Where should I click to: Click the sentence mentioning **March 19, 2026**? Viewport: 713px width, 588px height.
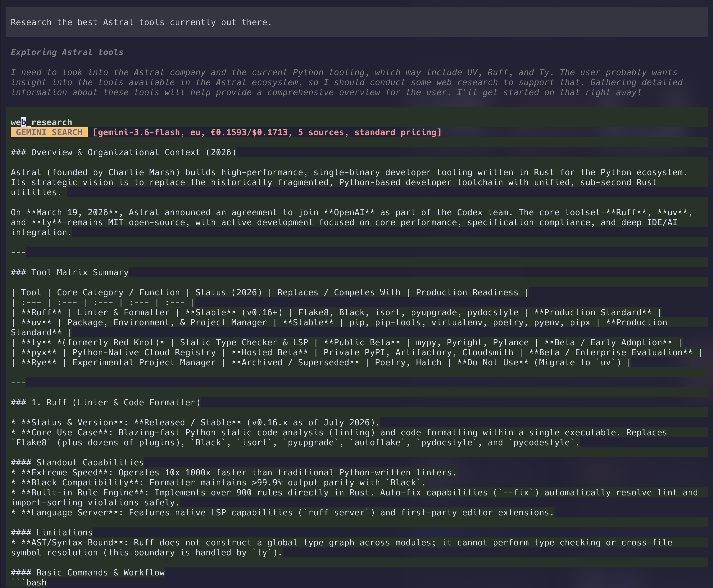tap(352, 222)
